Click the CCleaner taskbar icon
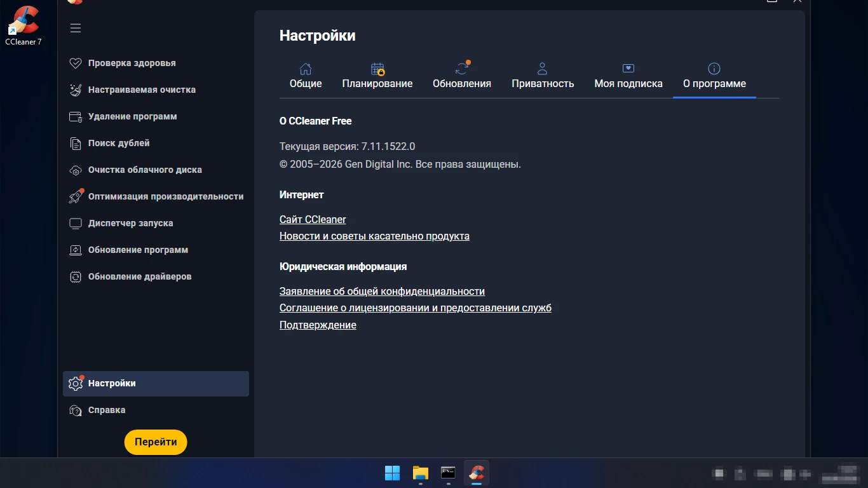 (477, 473)
